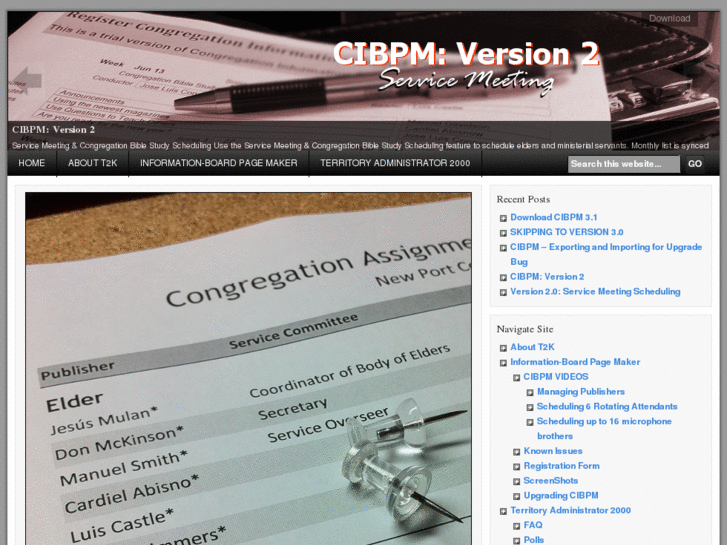
Task: Click the Download button in the banner
Action: (670, 19)
